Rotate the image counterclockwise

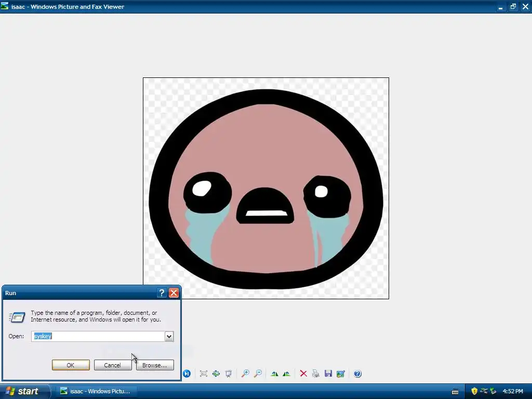(287, 374)
